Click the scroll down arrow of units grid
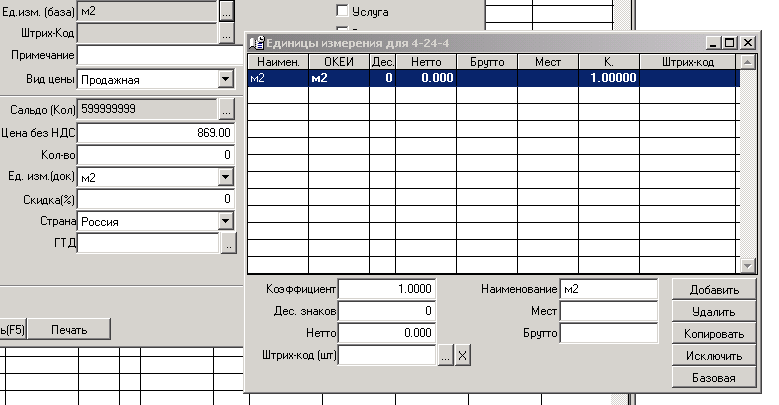This screenshot has width=779, height=405. coord(748,266)
